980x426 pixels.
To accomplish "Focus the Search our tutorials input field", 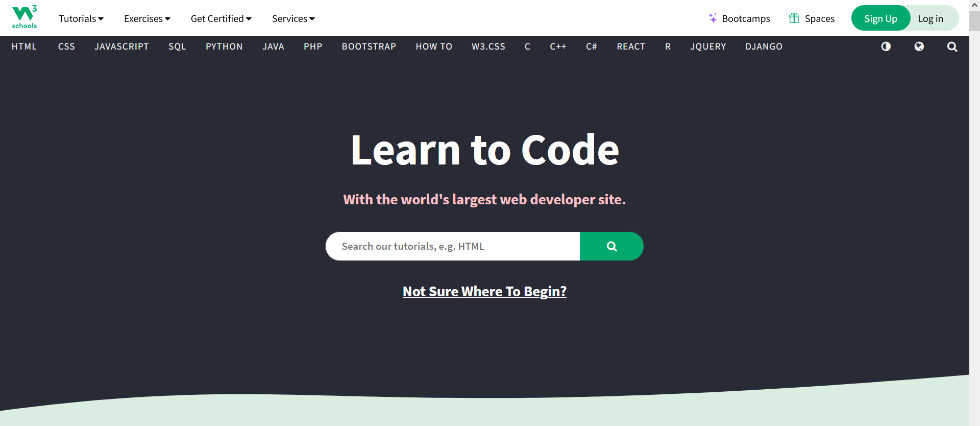I will click(x=453, y=246).
